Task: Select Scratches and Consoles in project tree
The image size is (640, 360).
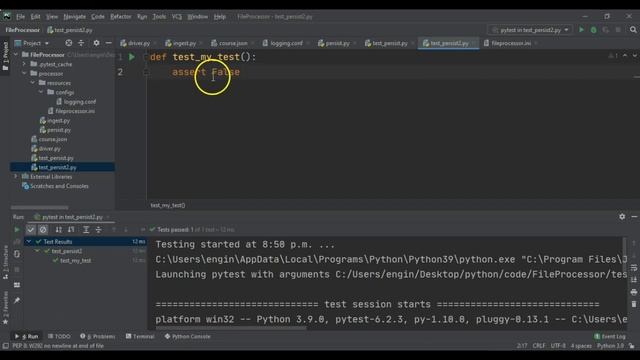Action: 59,186
